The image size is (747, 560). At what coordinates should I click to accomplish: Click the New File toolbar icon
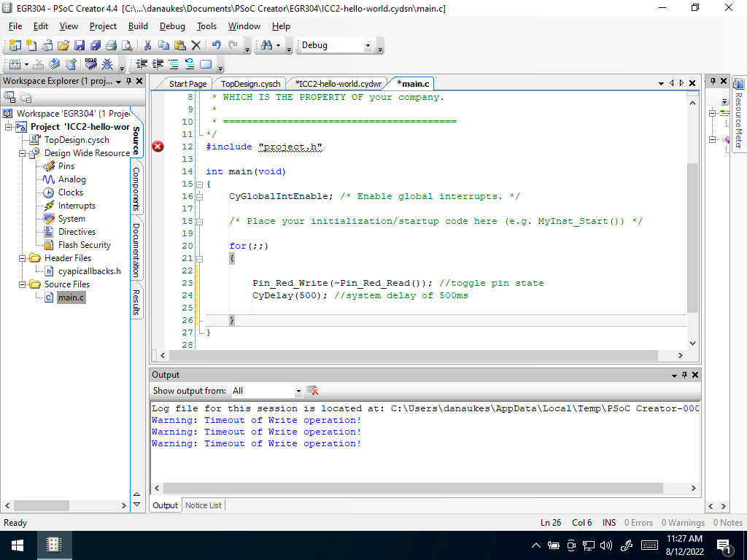[x=31, y=45]
